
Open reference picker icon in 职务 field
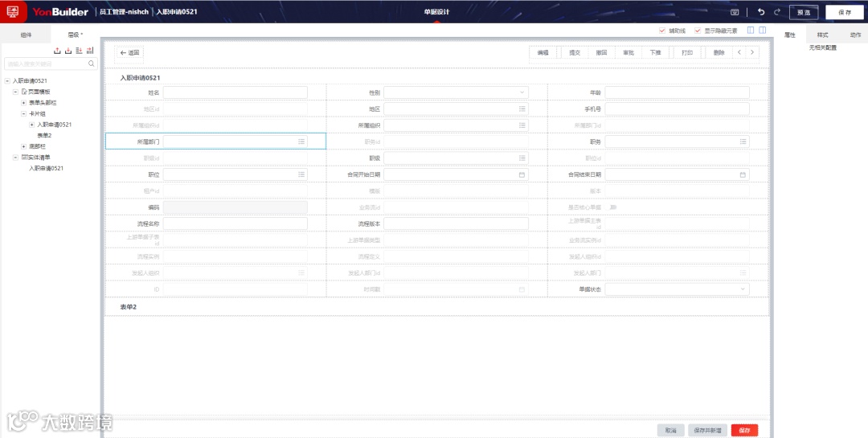[x=743, y=141]
